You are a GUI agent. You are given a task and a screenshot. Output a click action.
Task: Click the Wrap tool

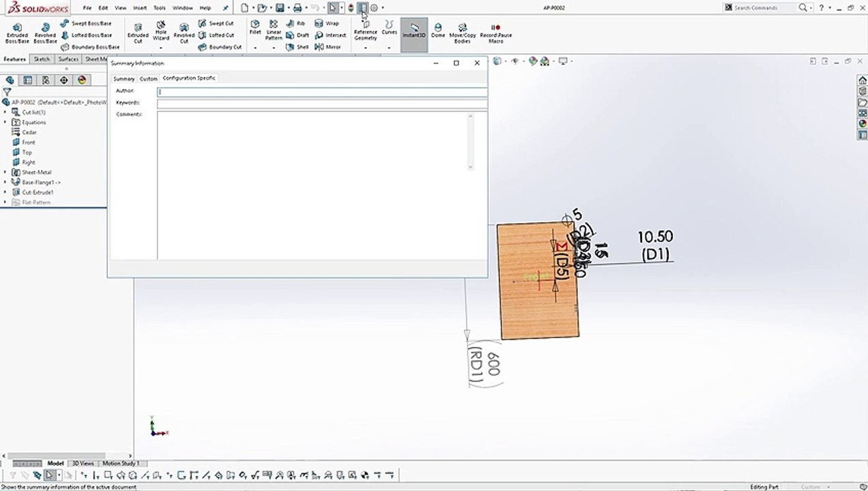pos(327,23)
